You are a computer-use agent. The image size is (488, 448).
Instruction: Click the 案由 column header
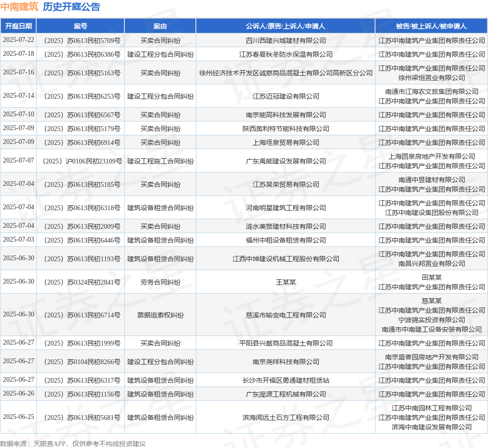click(x=160, y=26)
